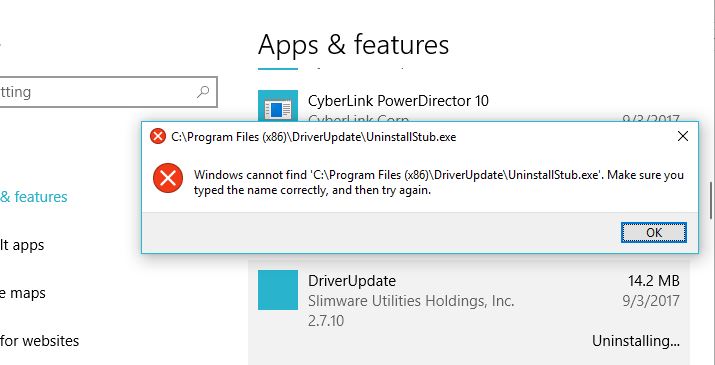Focus the settings search field
The width and height of the screenshot is (715, 365).
click(x=108, y=92)
